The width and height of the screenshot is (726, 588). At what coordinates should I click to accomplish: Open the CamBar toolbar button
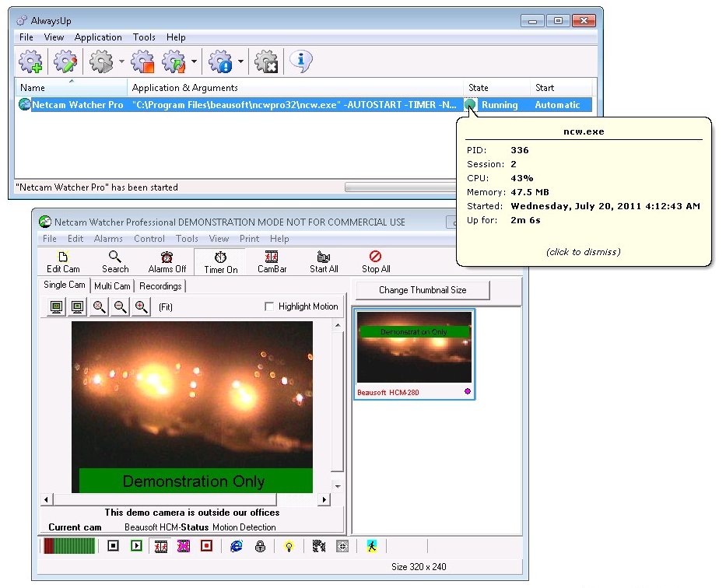tap(272, 262)
